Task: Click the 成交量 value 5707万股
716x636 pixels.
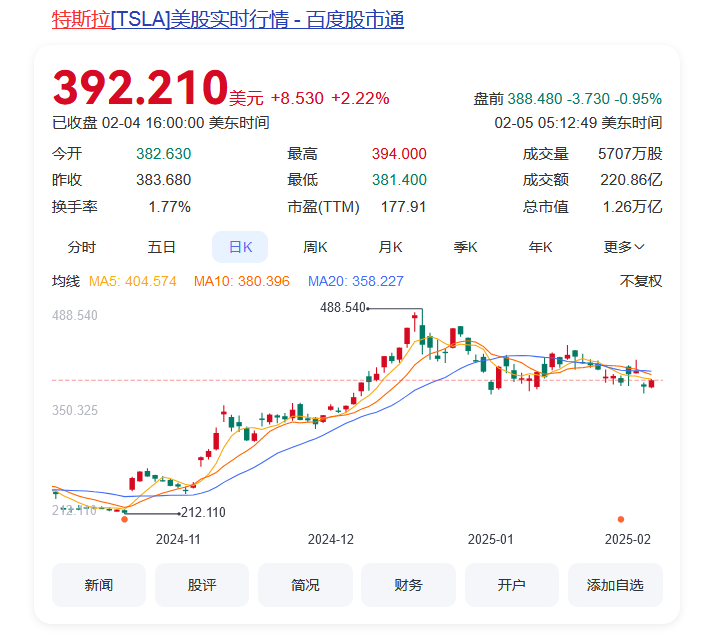Action: [x=630, y=154]
